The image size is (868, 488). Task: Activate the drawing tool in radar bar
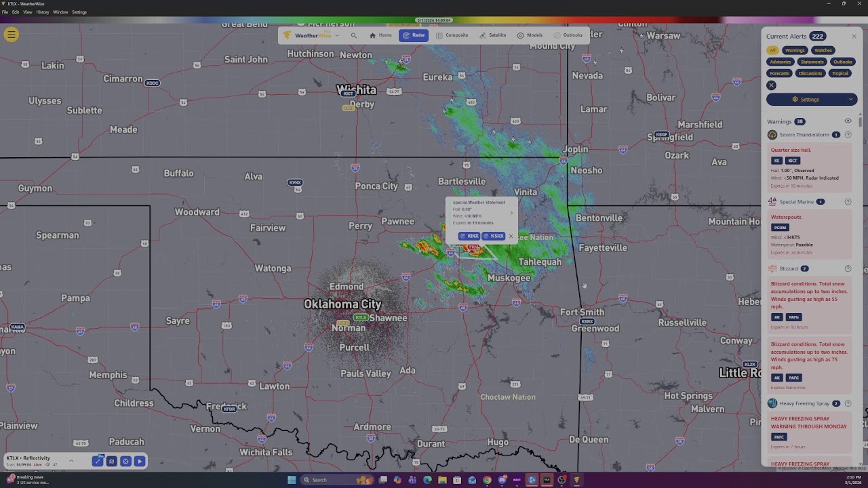click(x=98, y=462)
